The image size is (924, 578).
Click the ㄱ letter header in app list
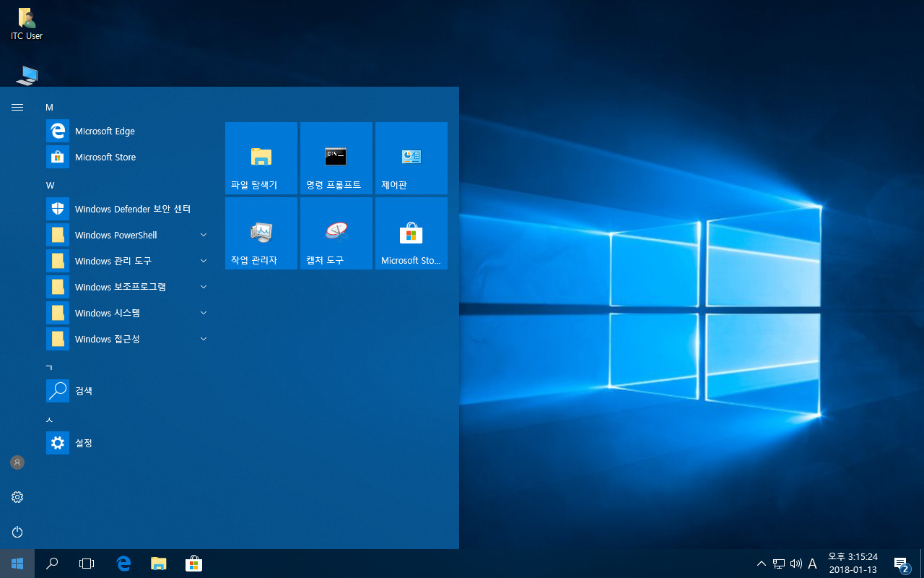pos(49,367)
